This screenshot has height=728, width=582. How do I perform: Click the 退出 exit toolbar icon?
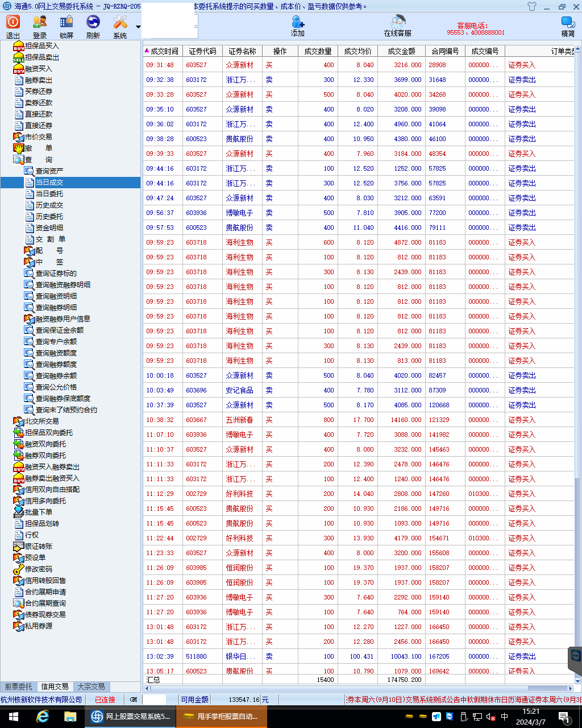coord(13,26)
